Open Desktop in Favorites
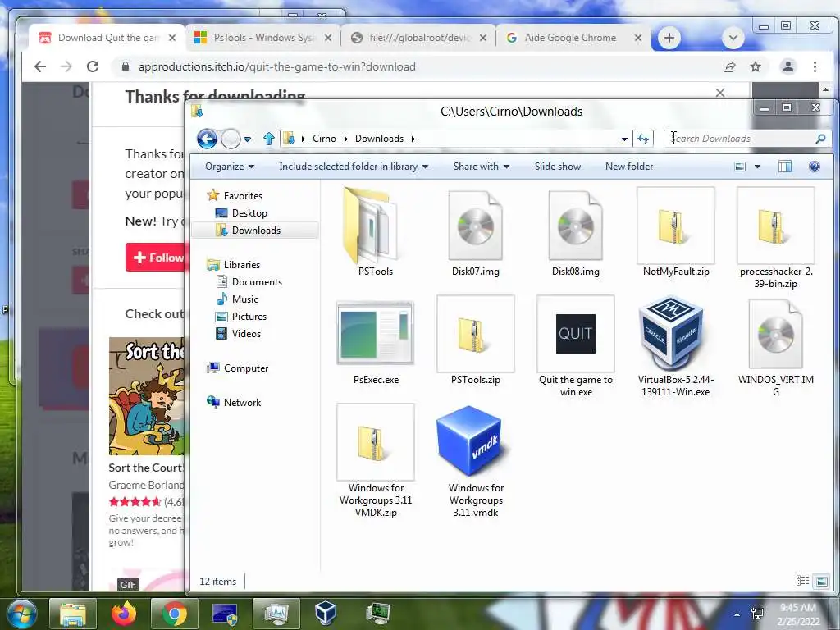Image resolution: width=840 pixels, height=630 pixels. tap(249, 213)
